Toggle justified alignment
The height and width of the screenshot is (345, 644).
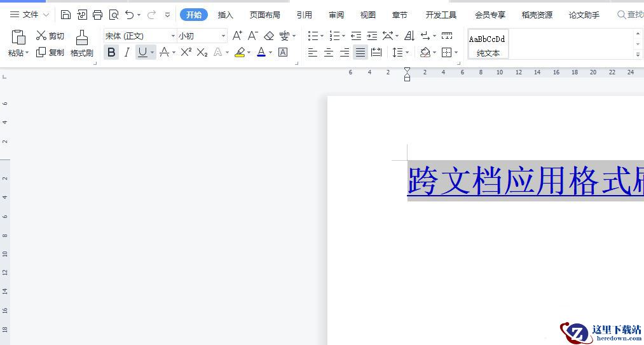pos(360,52)
